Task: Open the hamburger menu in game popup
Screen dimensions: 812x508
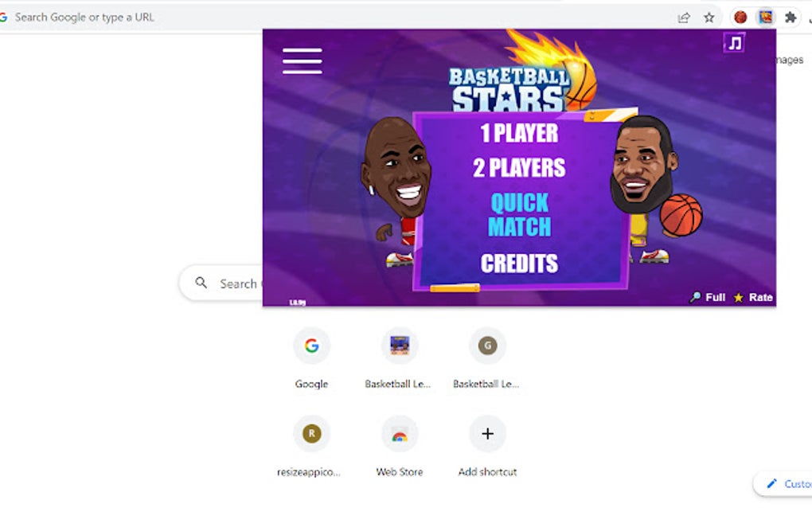Action: click(303, 61)
